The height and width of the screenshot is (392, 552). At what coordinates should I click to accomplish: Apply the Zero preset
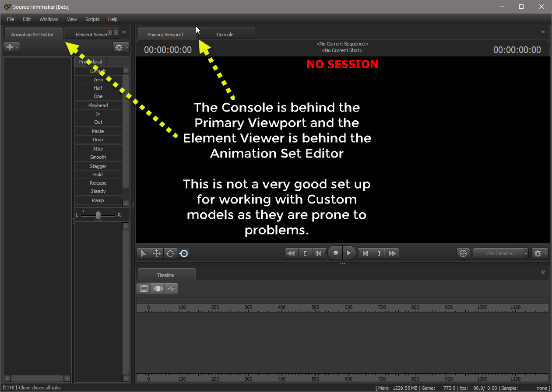98,80
